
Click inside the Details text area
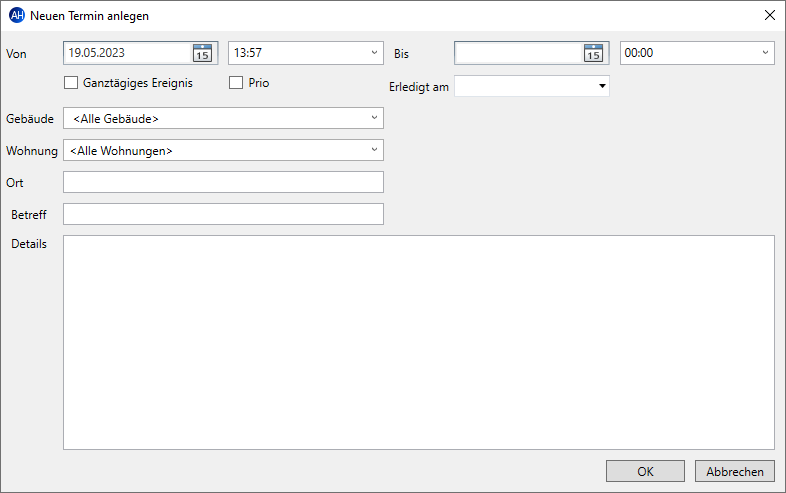pyautogui.click(x=419, y=343)
